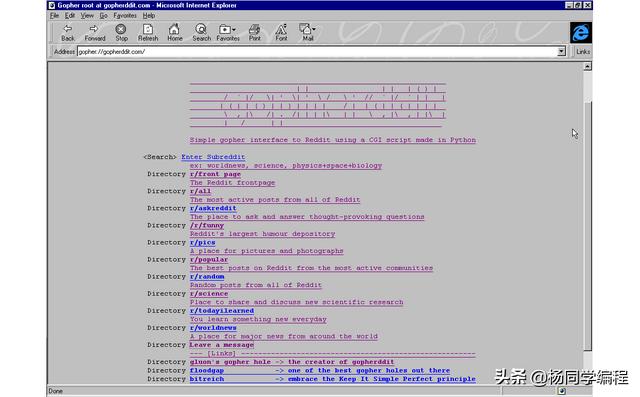
Task: Expand the Links bar
Action: coord(583,51)
